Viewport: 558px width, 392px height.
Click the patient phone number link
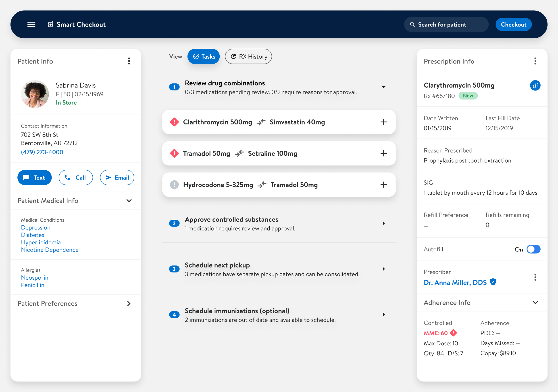click(42, 152)
